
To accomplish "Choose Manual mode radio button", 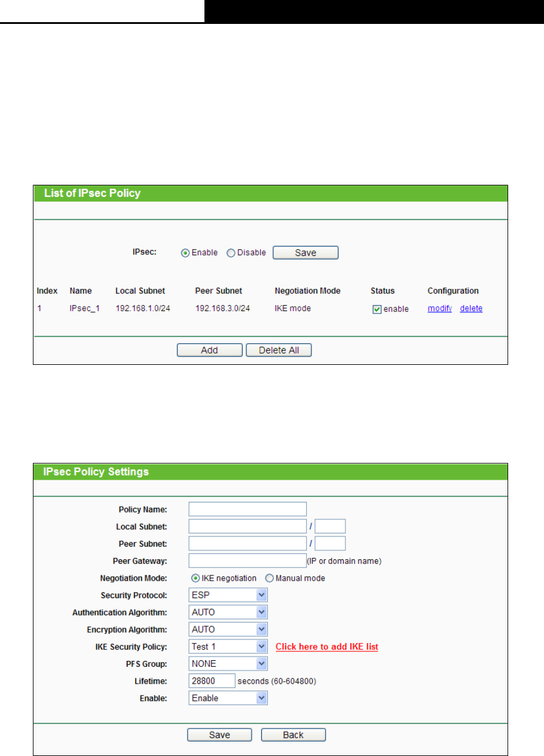I will pyautogui.click(x=269, y=578).
